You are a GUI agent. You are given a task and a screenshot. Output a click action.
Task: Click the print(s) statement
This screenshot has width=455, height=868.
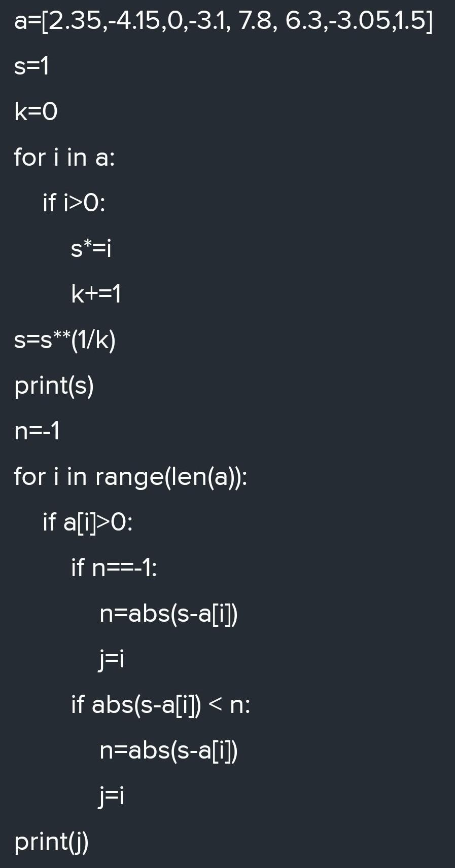coord(54,386)
